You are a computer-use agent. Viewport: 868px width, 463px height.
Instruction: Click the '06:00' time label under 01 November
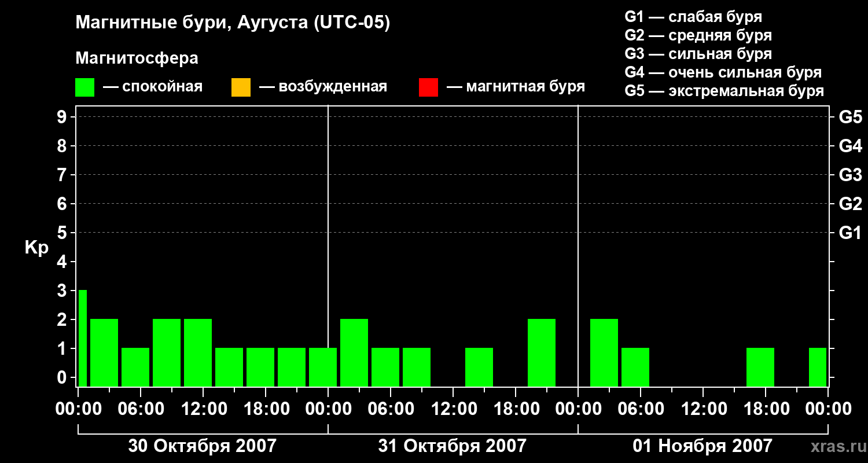pos(641,409)
